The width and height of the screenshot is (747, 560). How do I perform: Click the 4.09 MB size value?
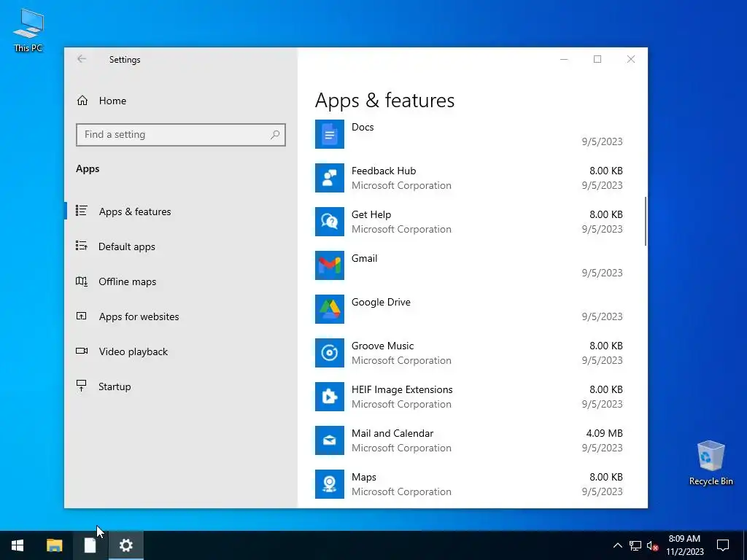coord(604,433)
